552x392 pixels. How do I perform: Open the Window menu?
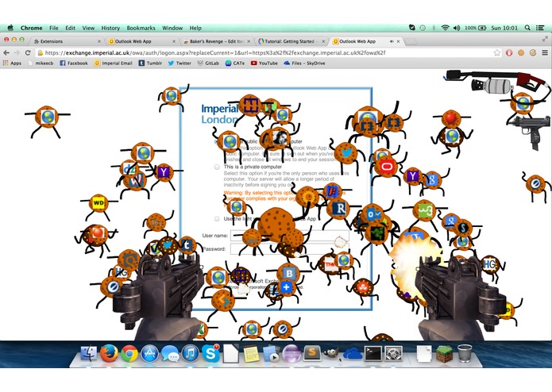coord(172,28)
